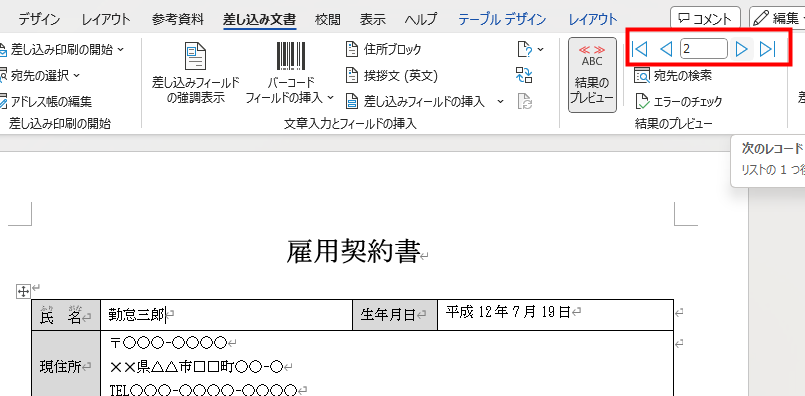Insert 挨拶文 (英文) greeting line
805x396 pixels.
391,76
